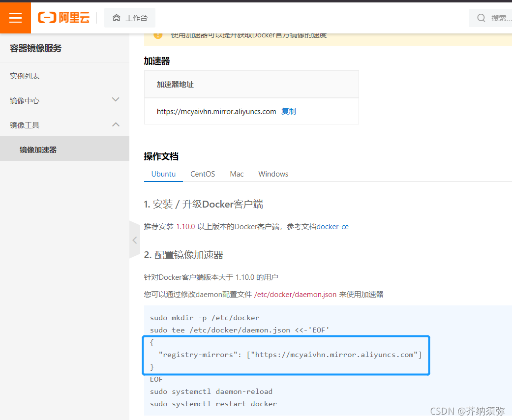Click 容器镜像服务 panel title

click(x=35, y=48)
